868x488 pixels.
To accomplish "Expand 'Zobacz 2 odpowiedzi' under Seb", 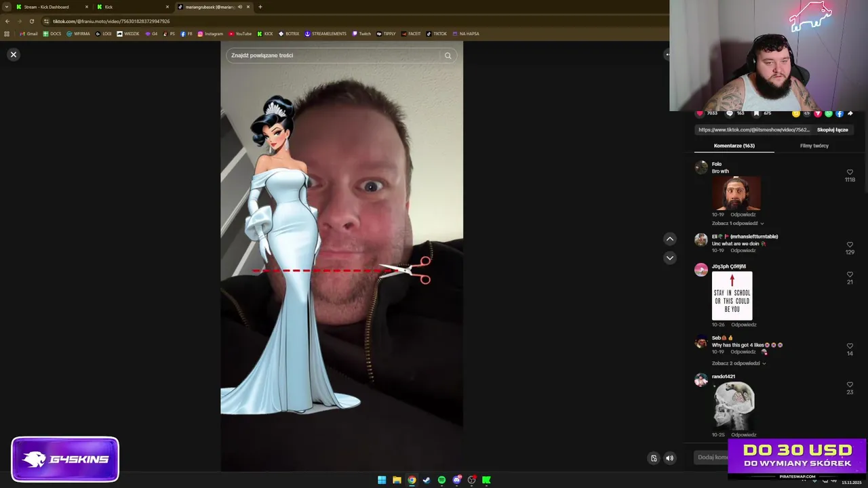I will pos(738,363).
